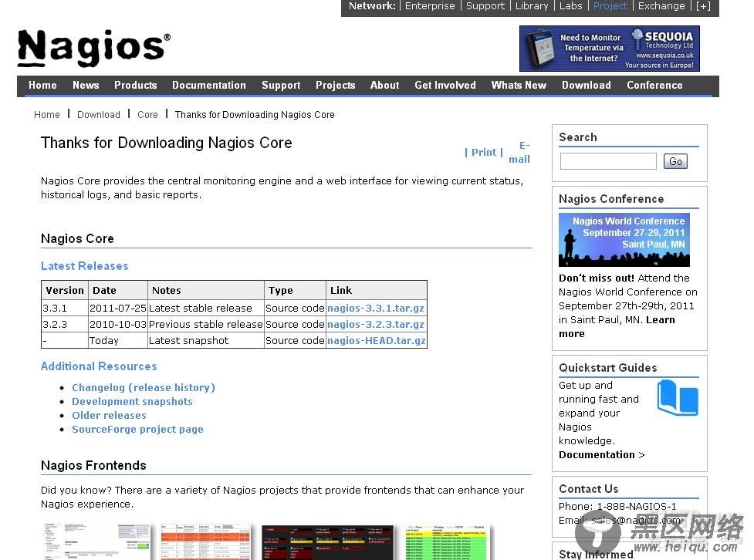Screen dimensions: 754x560
Task: Open Exchange in the Network bar
Action: coord(661,5)
